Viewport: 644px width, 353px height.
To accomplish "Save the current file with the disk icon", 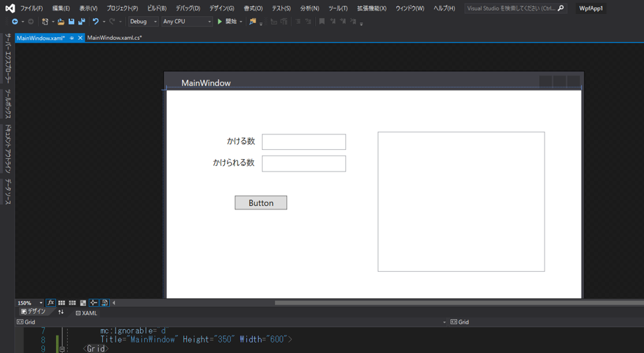I will click(x=71, y=22).
